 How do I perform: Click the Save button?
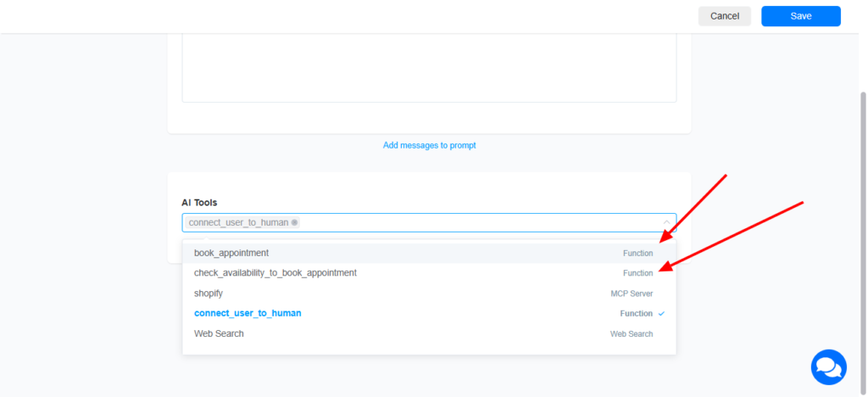click(x=800, y=16)
